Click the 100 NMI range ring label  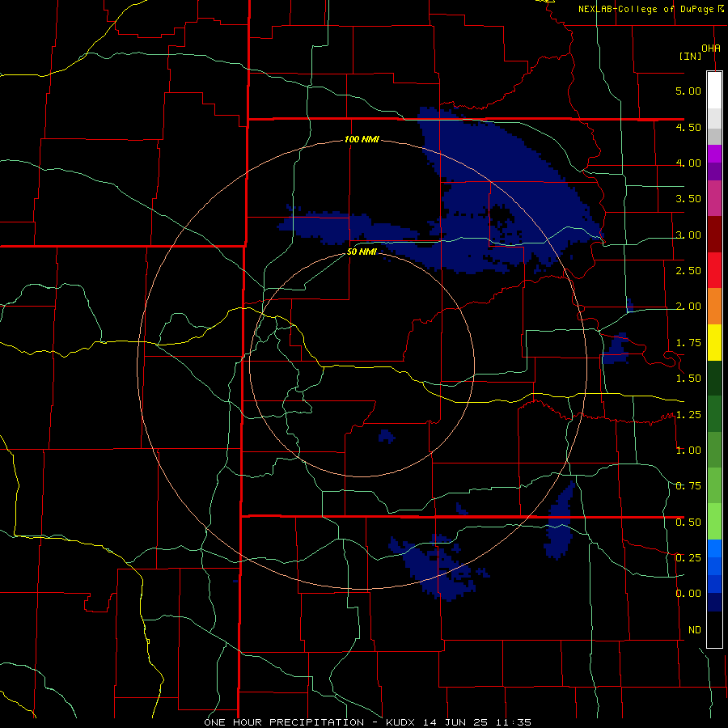point(362,139)
